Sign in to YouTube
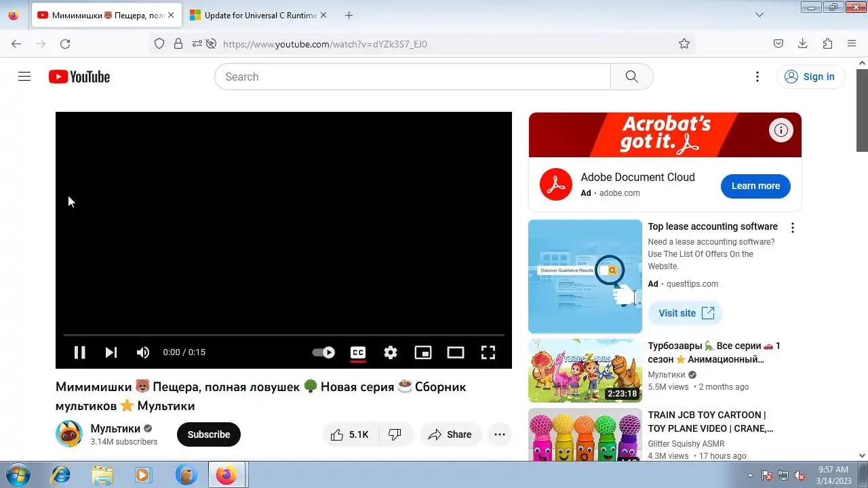868x488 pixels. pos(810,77)
